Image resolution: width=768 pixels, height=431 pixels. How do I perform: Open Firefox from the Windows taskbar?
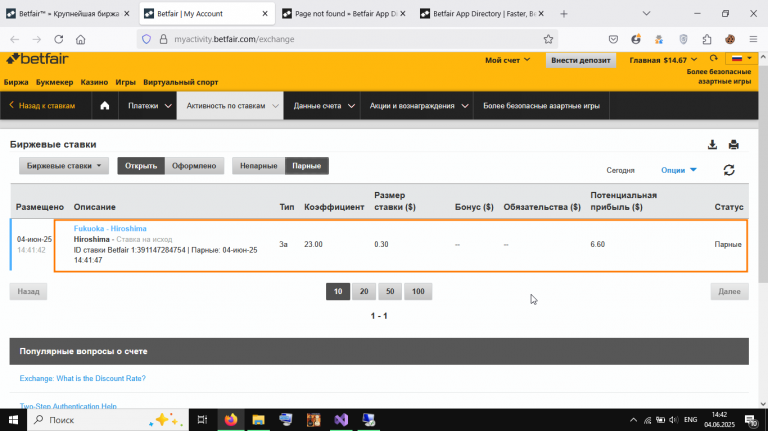[x=231, y=420]
